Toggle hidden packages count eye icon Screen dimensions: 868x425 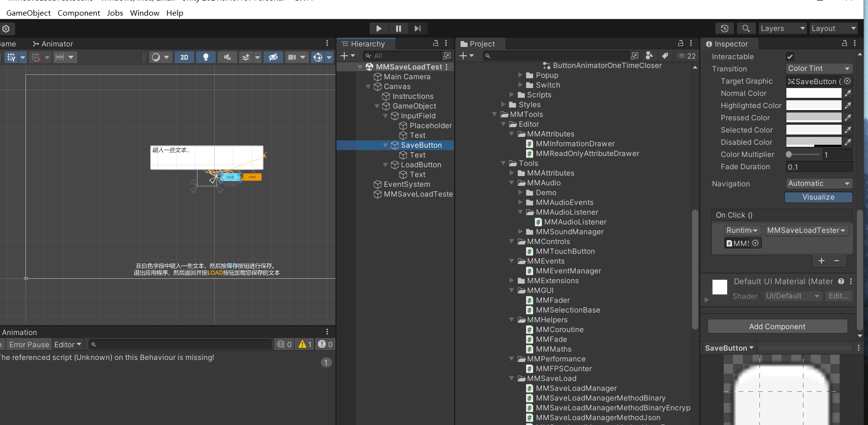pyautogui.click(x=687, y=56)
